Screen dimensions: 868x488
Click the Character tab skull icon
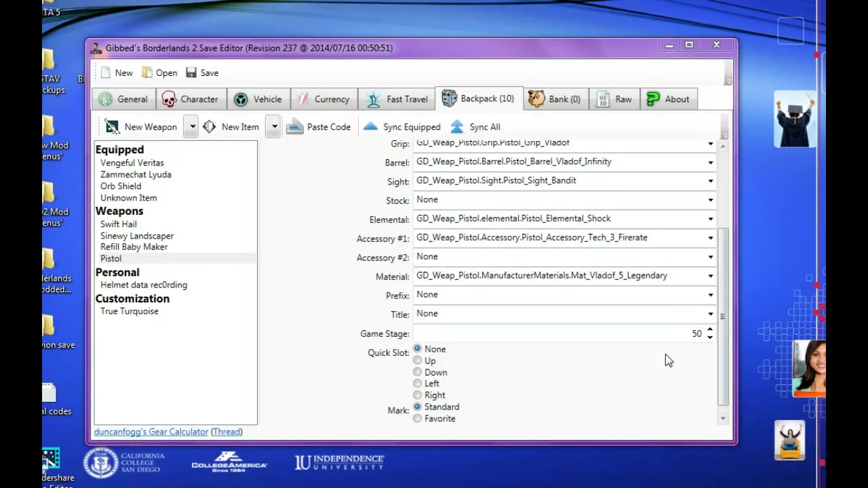(x=169, y=99)
